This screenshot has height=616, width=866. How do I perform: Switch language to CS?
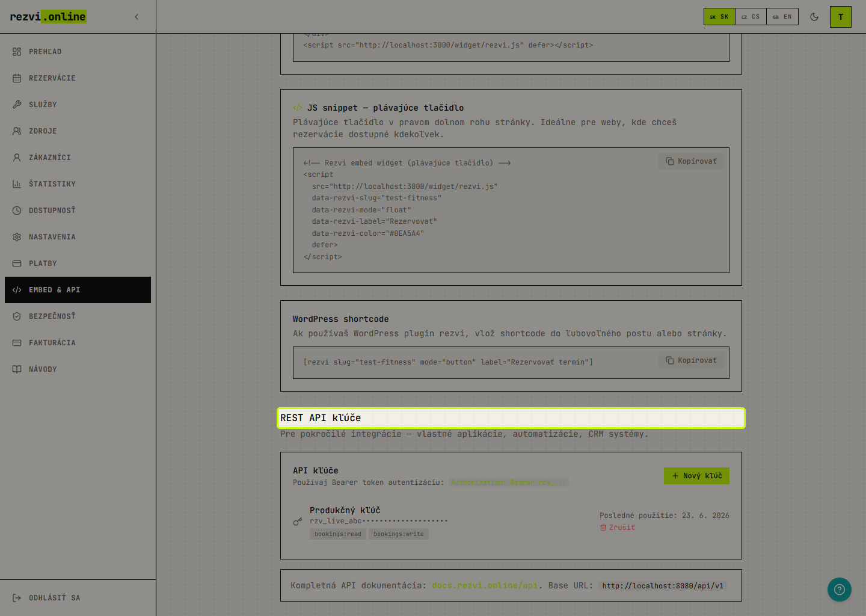(x=751, y=17)
